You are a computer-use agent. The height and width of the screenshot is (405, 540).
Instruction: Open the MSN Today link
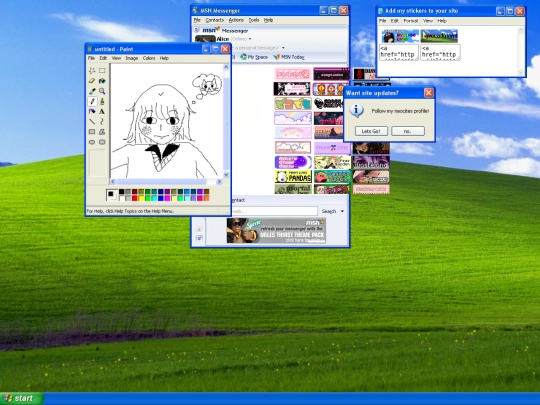(289, 57)
